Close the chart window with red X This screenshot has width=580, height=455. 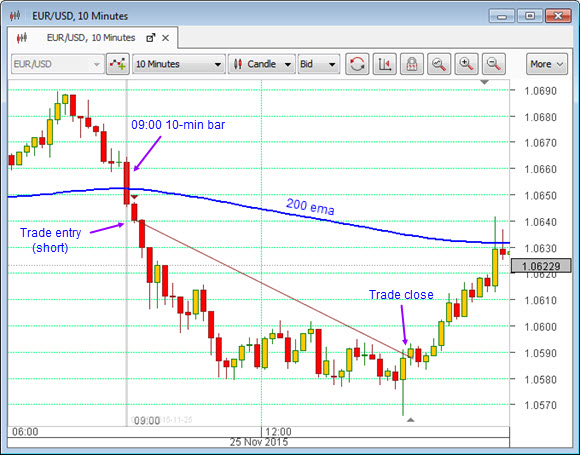click(558, 16)
